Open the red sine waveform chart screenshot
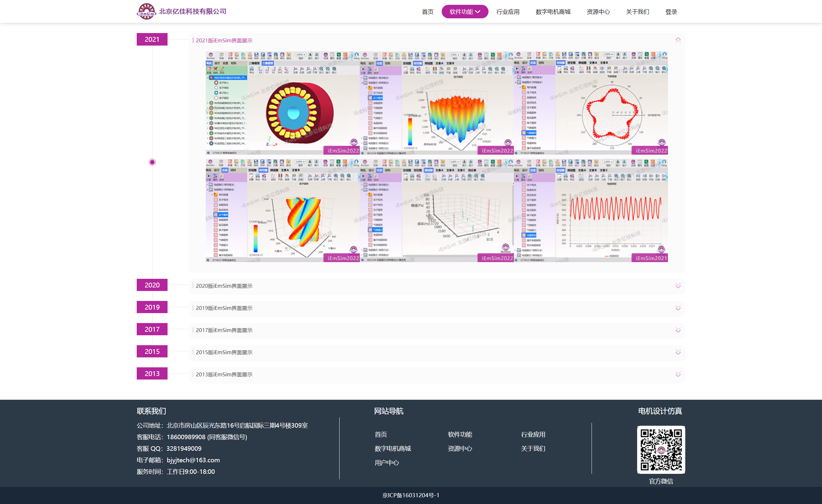The width and height of the screenshot is (822, 504). click(x=591, y=210)
